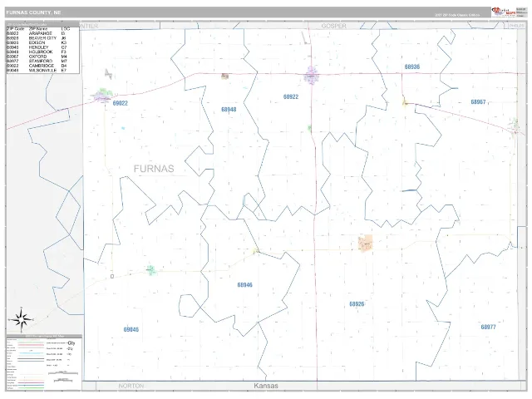Click ZIP code label 69046

(x=131, y=329)
